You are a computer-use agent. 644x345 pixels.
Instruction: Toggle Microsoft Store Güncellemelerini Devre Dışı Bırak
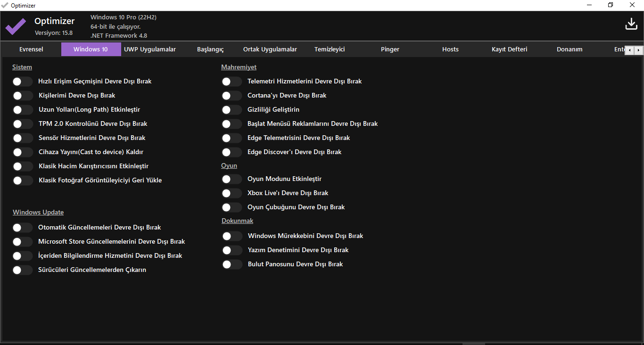coord(23,242)
